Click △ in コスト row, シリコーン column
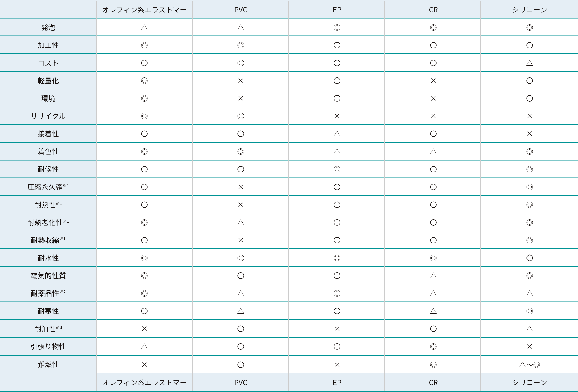Viewport: 578px width, 392px height. tap(530, 63)
